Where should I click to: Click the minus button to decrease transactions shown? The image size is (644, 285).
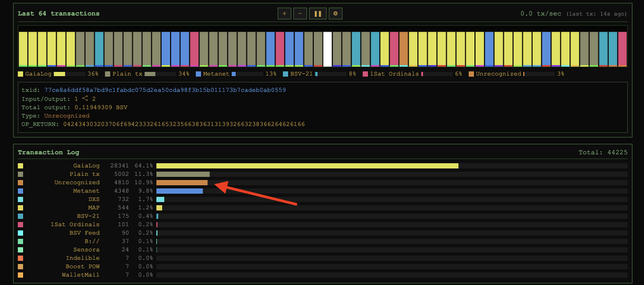(300, 13)
